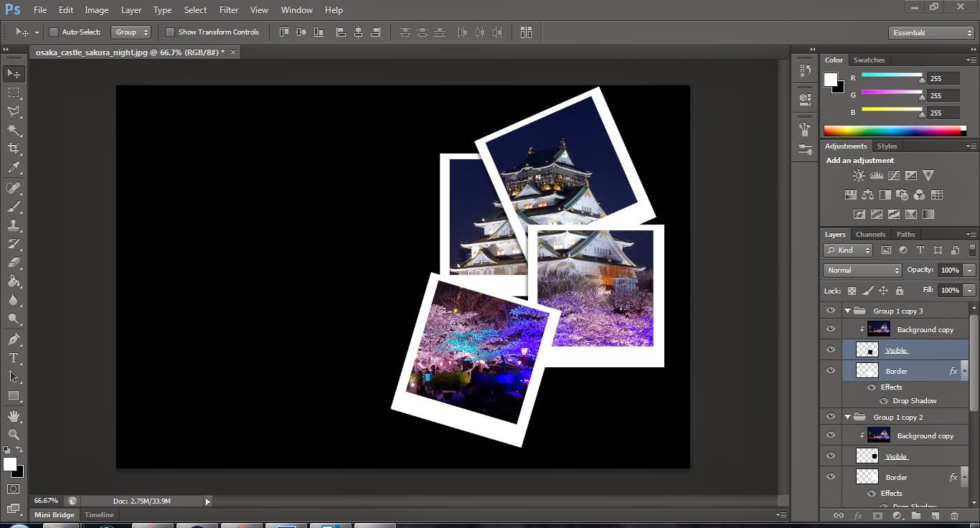Select the Pen tool
This screenshot has height=528, width=980.
(14, 339)
